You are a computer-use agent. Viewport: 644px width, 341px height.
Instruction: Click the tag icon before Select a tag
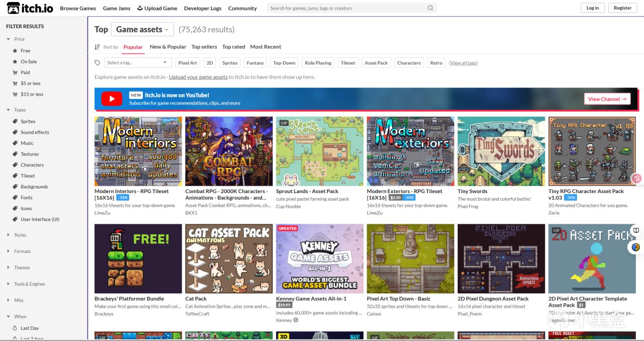coord(98,63)
